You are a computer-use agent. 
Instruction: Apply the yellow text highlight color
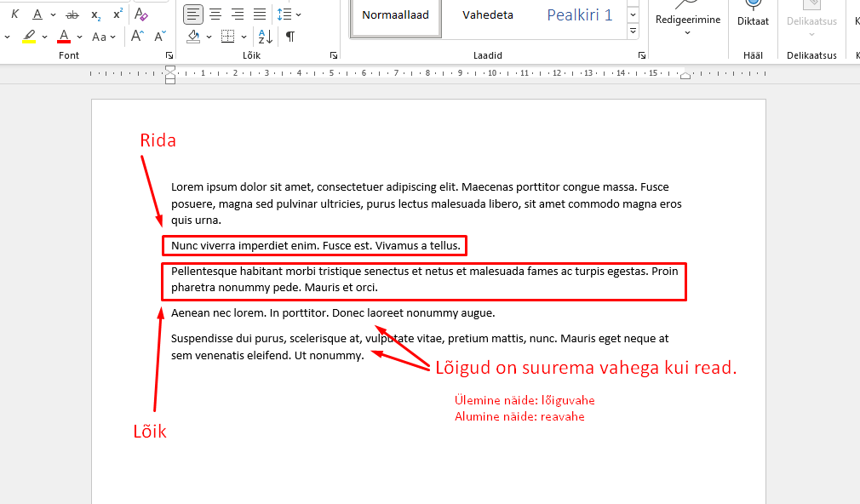[29, 37]
